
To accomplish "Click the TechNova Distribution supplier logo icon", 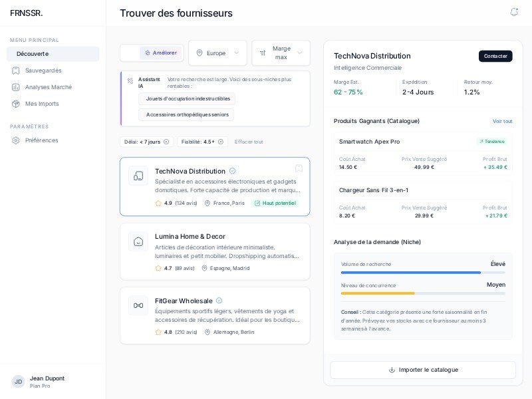I will click(x=138, y=176).
